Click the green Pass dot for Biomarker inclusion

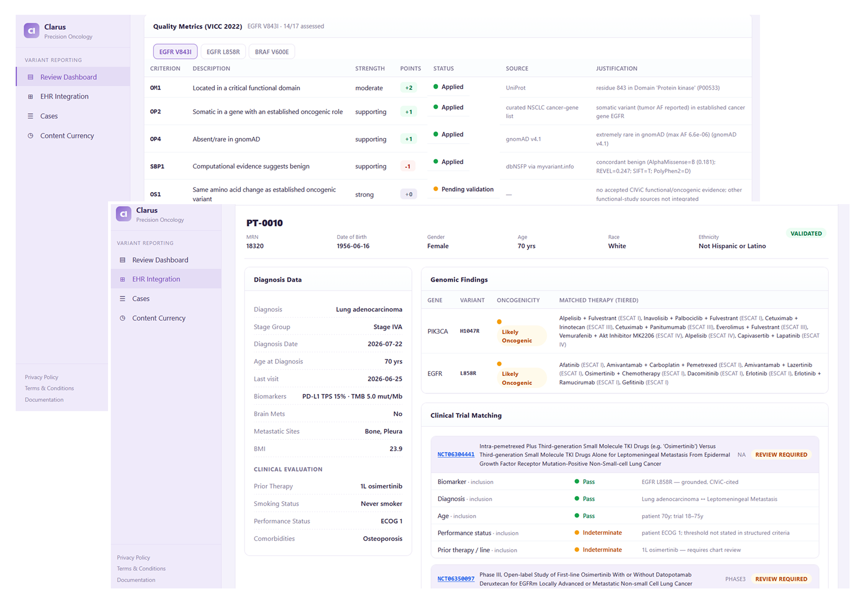coord(577,481)
